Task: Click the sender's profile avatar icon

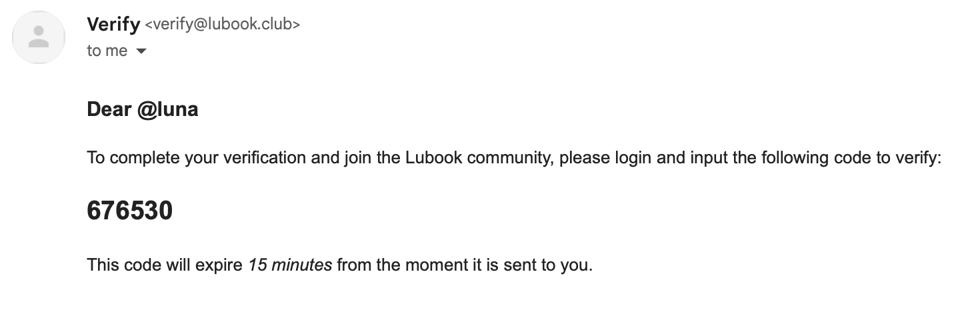Action: (x=39, y=37)
